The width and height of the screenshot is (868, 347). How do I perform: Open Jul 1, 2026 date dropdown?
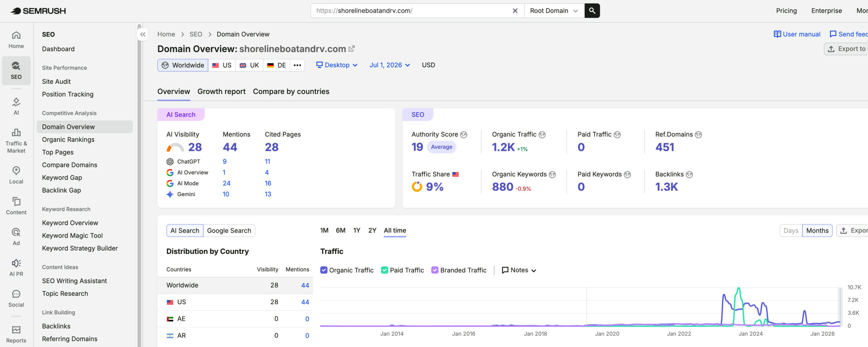(390, 65)
